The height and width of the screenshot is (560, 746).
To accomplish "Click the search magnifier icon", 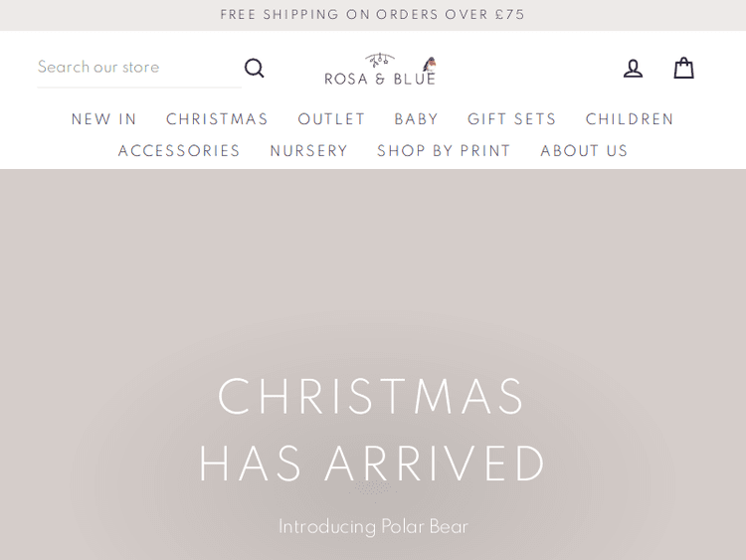I will pyautogui.click(x=255, y=68).
